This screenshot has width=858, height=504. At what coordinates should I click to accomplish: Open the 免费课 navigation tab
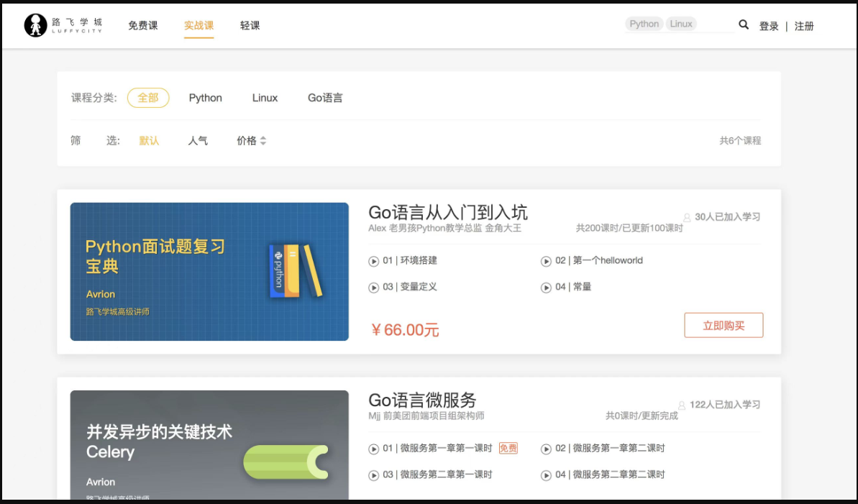[x=143, y=26]
